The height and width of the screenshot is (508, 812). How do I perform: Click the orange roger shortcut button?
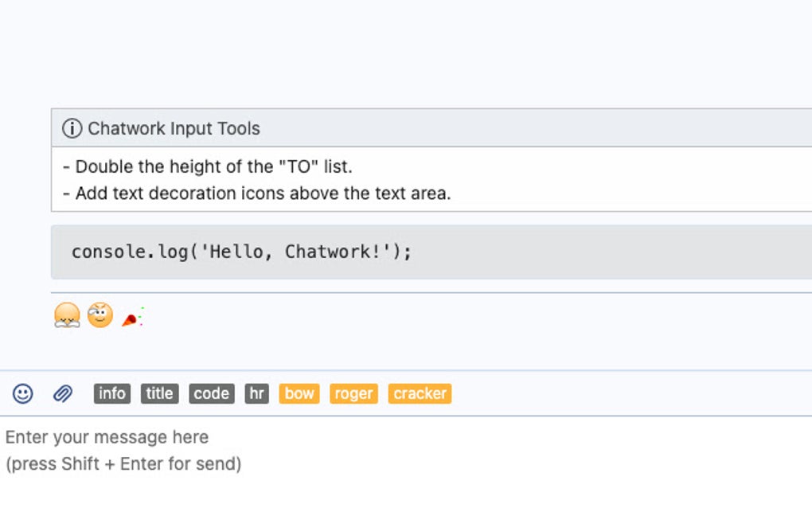click(x=353, y=393)
